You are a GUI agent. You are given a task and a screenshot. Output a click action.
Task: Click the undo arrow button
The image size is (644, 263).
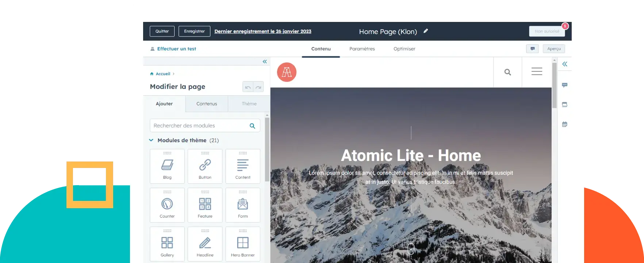248,87
